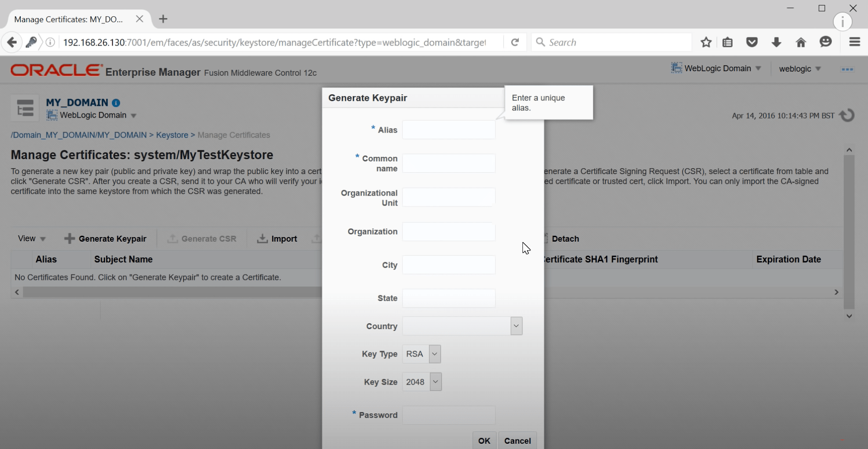This screenshot has height=449, width=868.
Task: Open the Downloads arrow icon
Action: 776,42
